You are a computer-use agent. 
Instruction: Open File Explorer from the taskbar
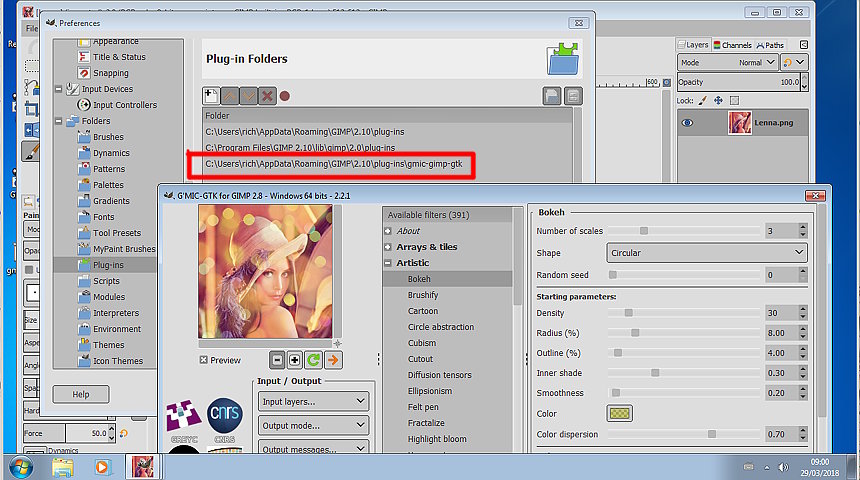(x=63, y=467)
